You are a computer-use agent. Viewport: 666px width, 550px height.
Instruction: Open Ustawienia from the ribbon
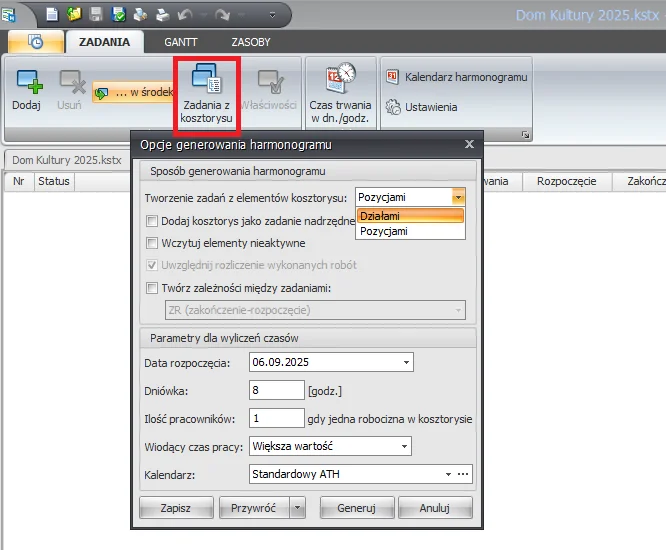click(423, 107)
